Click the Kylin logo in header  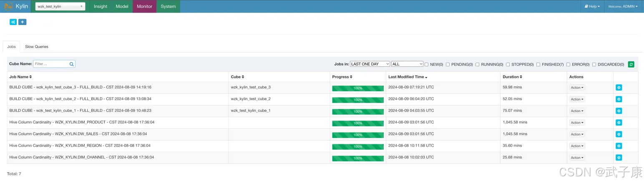pyautogui.click(x=16, y=6)
